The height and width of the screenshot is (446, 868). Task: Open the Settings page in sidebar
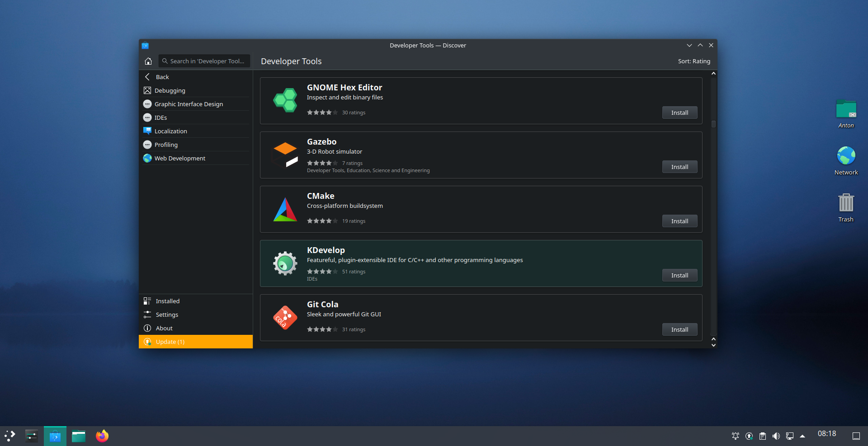point(167,315)
